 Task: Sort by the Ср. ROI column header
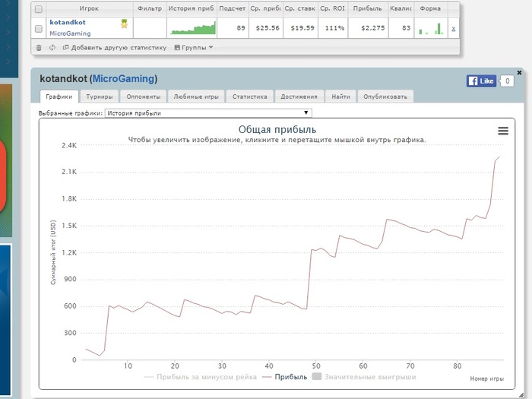pos(333,8)
